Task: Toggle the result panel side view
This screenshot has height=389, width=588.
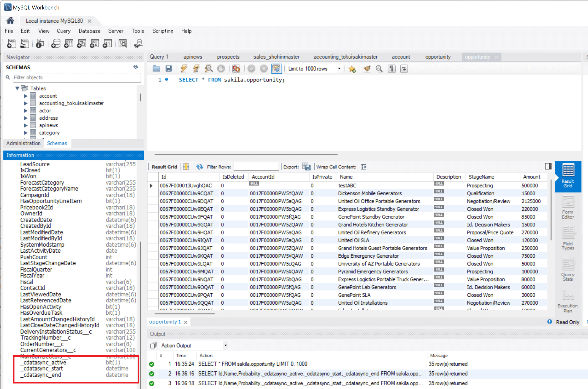Action: [548, 166]
